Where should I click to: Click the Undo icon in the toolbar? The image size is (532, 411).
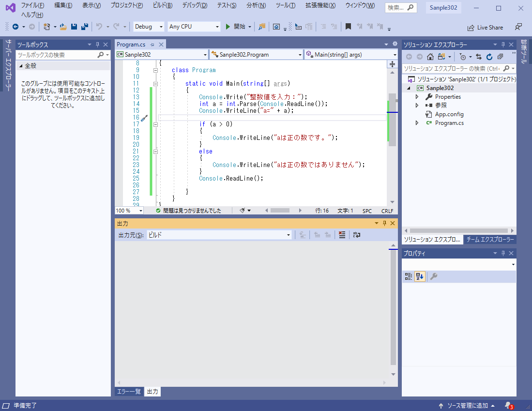[x=99, y=27]
